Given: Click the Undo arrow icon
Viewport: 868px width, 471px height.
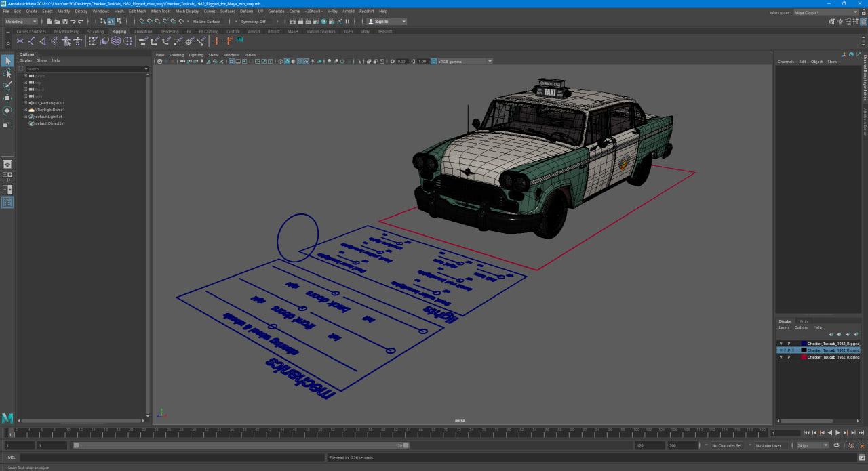Looking at the screenshot, I should (73, 21).
